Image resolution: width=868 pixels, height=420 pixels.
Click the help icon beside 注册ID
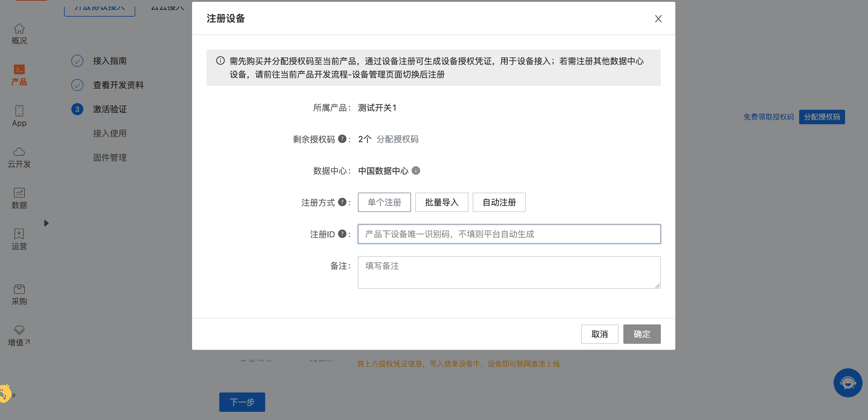tap(342, 233)
